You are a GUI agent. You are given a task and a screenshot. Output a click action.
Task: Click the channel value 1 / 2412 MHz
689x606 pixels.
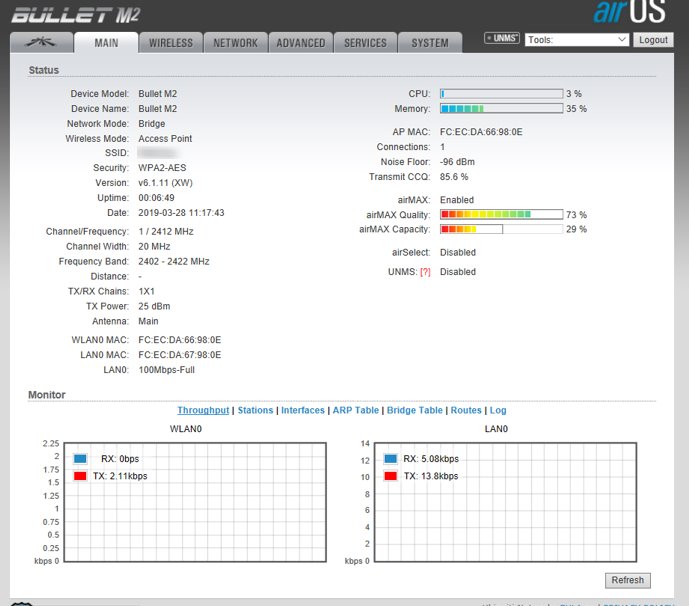pyautogui.click(x=166, y=232)
